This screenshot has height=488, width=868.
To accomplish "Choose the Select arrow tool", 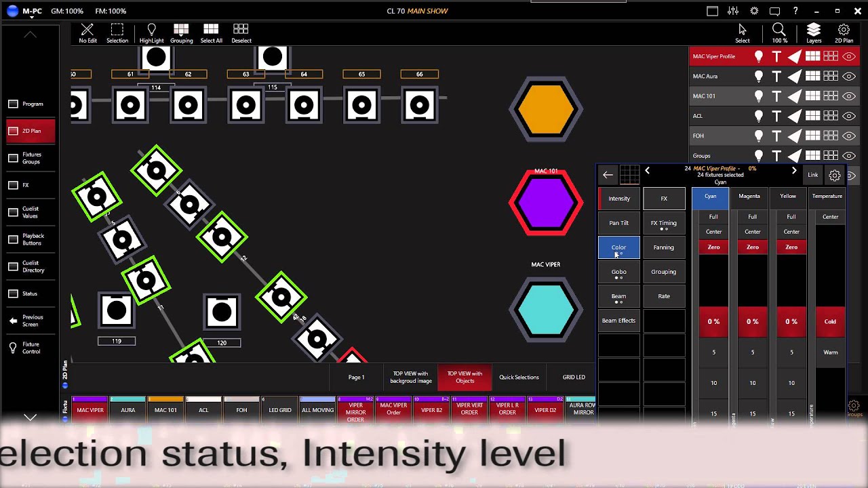I will (743, 33).
